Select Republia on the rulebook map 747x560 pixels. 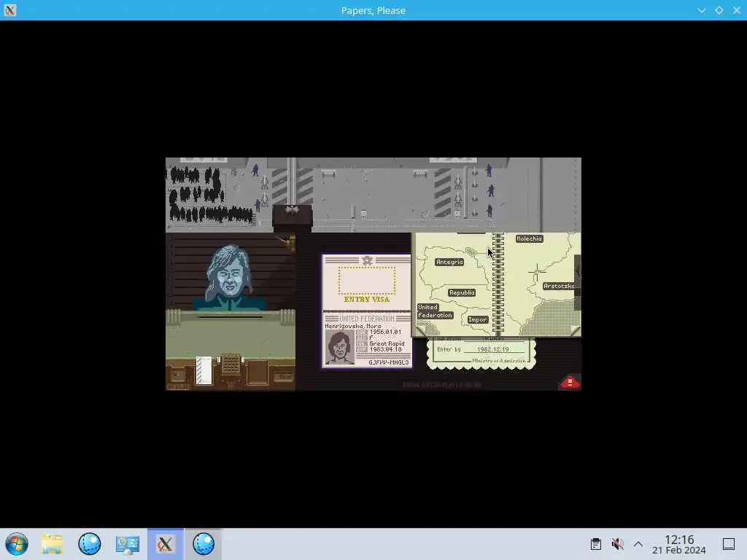coord(462,292)
